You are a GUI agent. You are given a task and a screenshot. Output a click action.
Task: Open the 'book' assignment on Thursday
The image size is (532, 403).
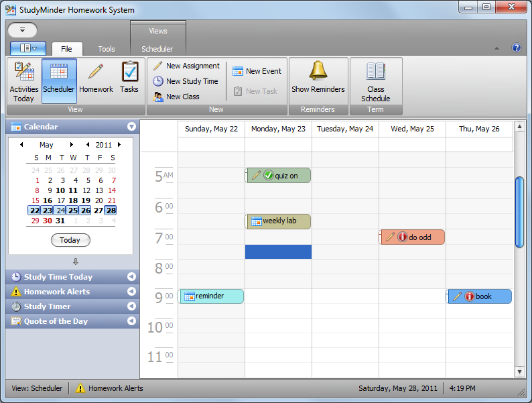[x=479, y=296]
